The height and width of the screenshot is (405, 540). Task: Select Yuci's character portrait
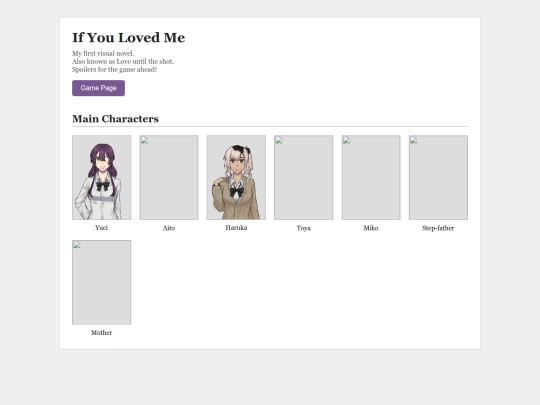click(102, 177)
